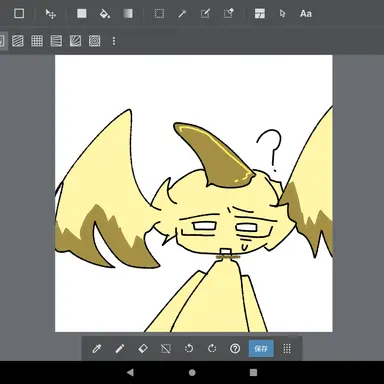Open snap settings three-dot menu

114,41
